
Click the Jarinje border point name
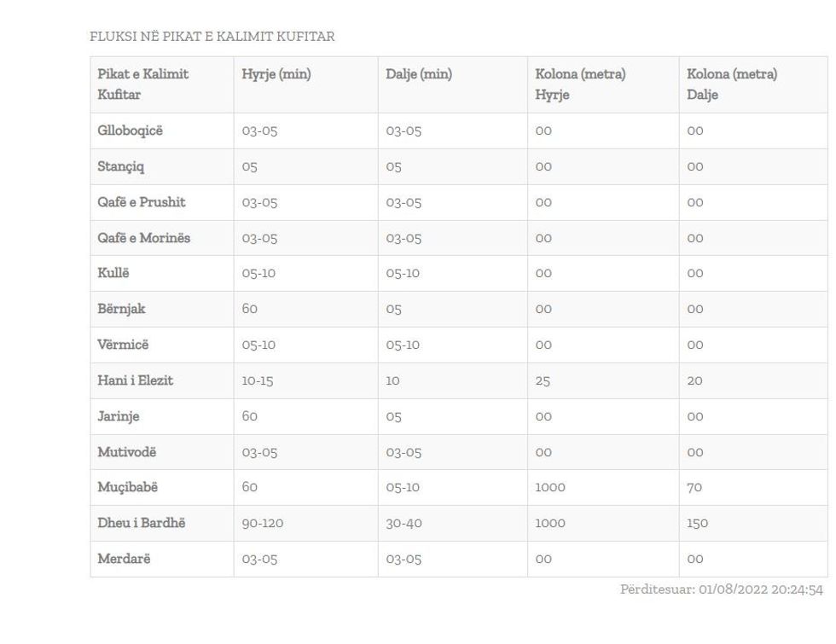pos(119,416)
